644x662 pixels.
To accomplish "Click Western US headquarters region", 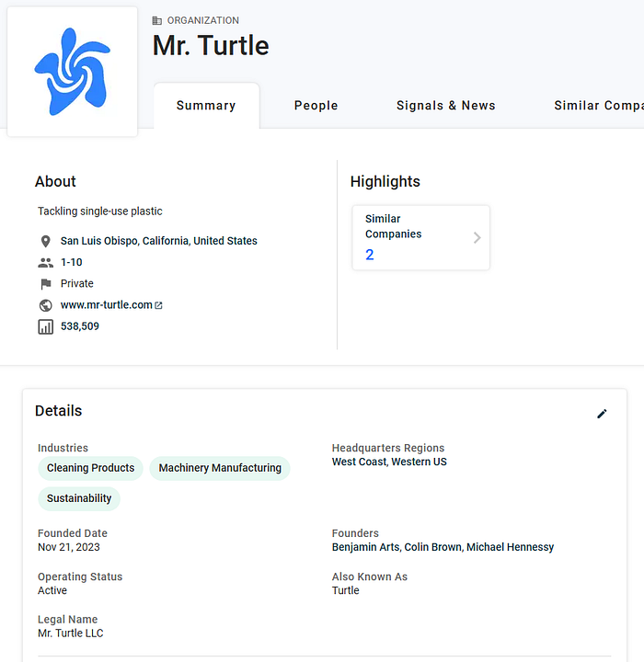I will pyautogui.click(x=419, y=462).
